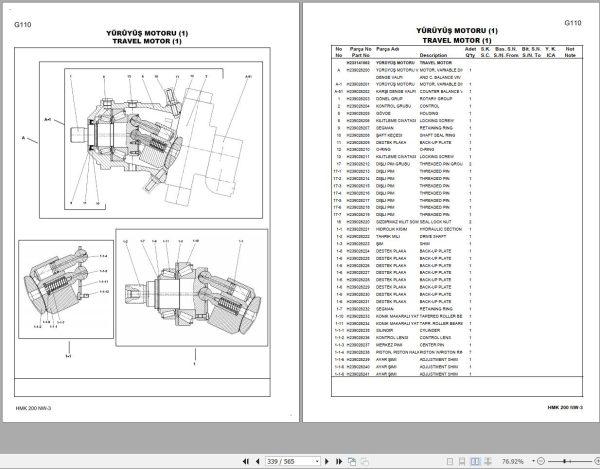Switch to single page view
600x469 pixels.
tap(450, 461)
